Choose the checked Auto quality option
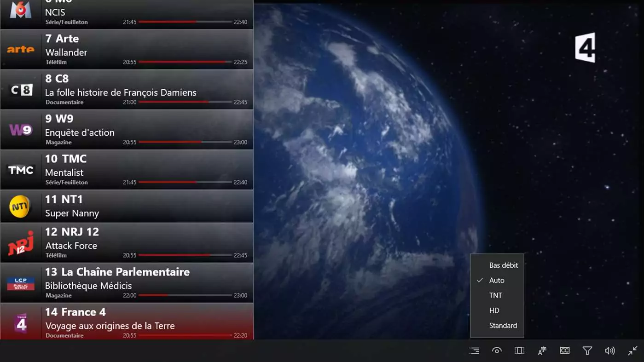The image size is (644, 362). click(x=497, y=280)
